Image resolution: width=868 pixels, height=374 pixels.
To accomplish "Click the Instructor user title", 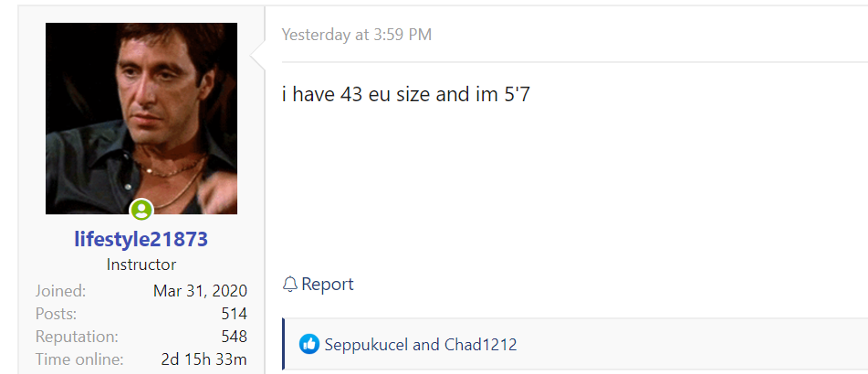I will click(x=141, y=265).
